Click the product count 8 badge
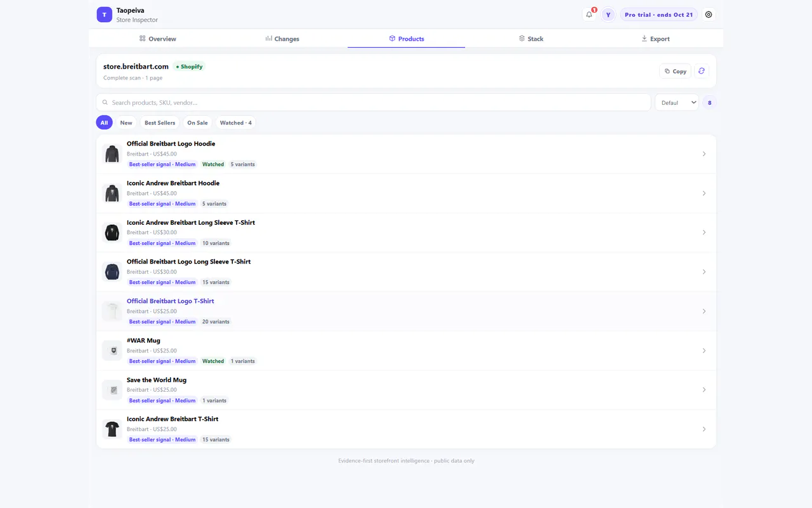Viewport: 812px width, 508px height. click(x=709, y=102)
